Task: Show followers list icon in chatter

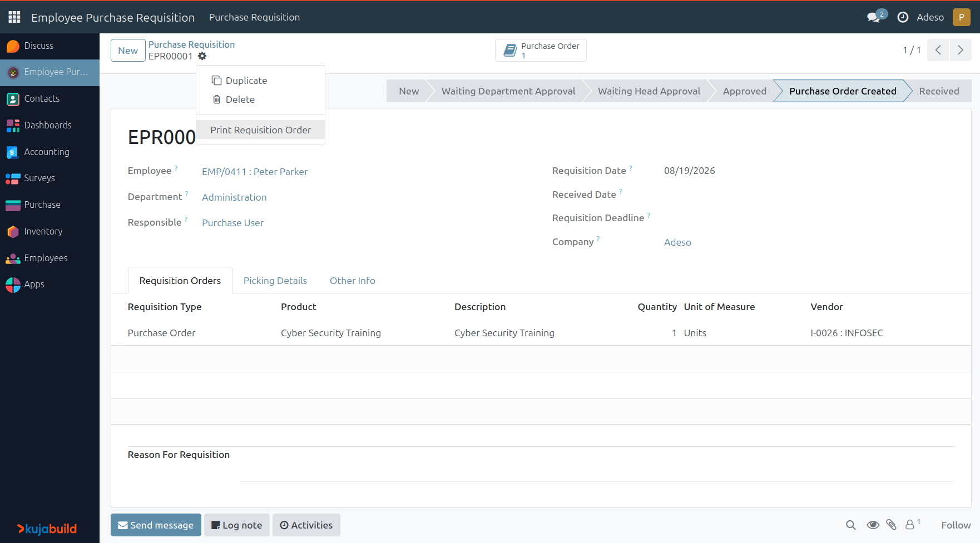Action: point(912,524)
